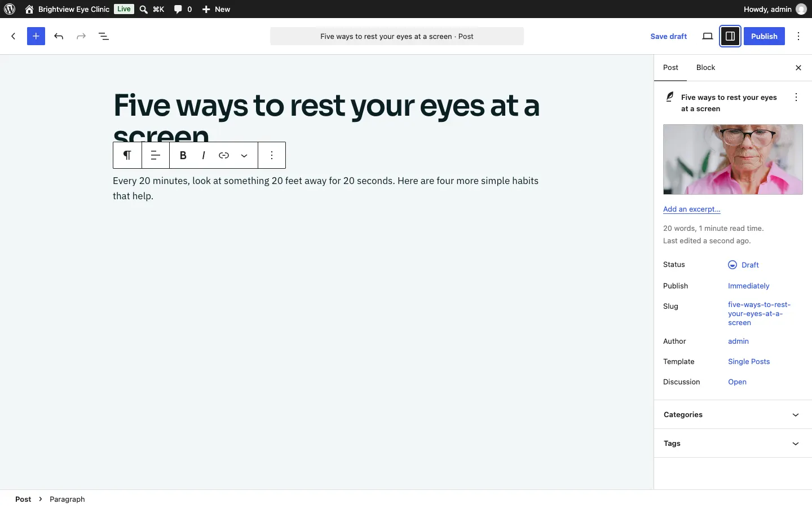Viewport: 812px width, 508px height.
Task: Open comments bubble in admin bar
Action: [183, 9]
